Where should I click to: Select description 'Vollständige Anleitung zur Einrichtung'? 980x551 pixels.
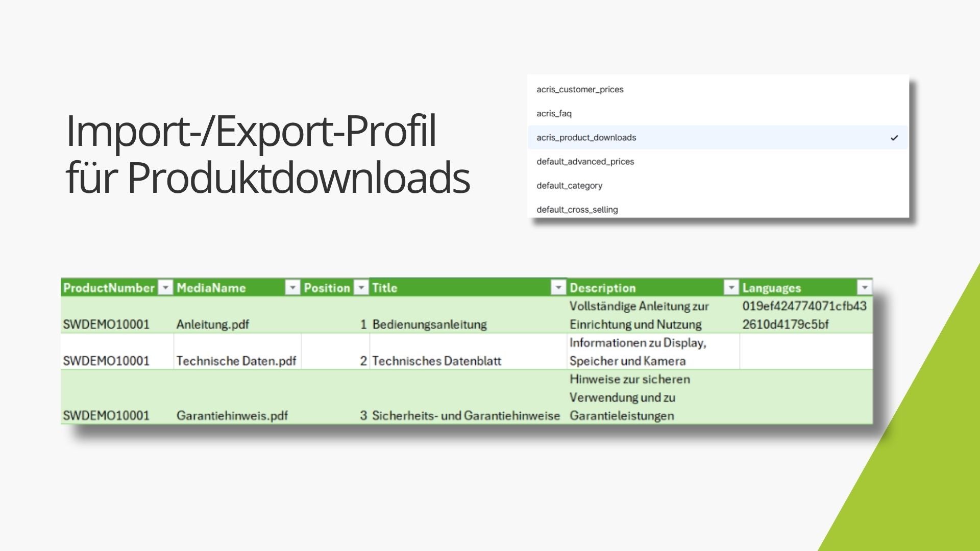(653, 315)
